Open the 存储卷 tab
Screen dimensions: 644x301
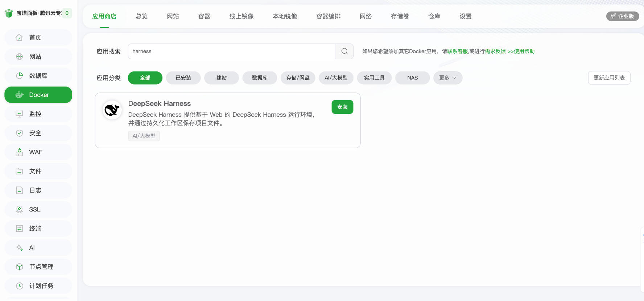pyautogui.click(x=400, y=16)
